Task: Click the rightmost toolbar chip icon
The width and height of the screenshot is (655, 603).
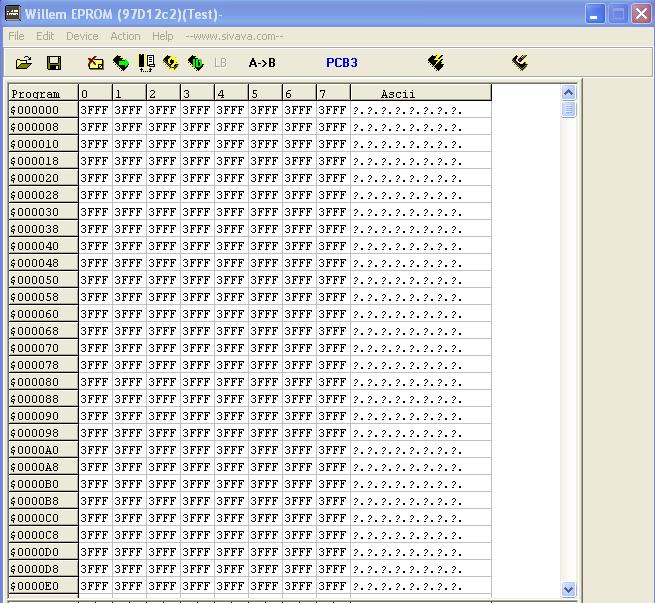Action: (519, 63)
